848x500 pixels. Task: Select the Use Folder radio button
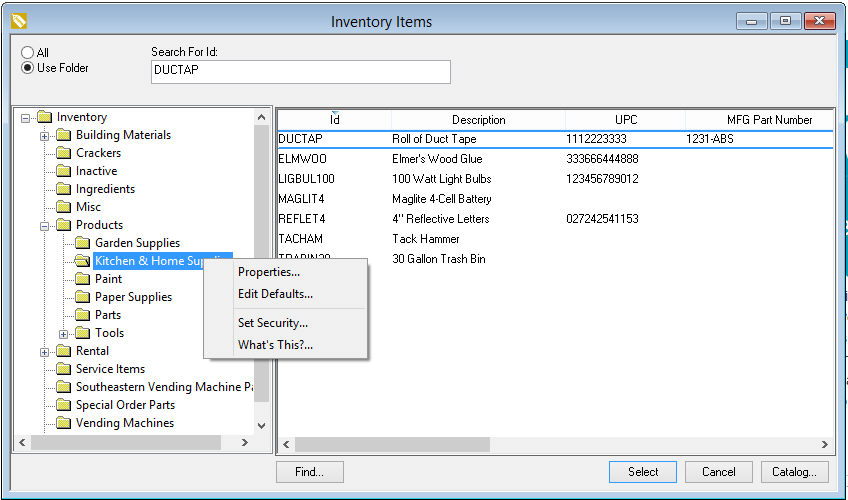(28, 68)
